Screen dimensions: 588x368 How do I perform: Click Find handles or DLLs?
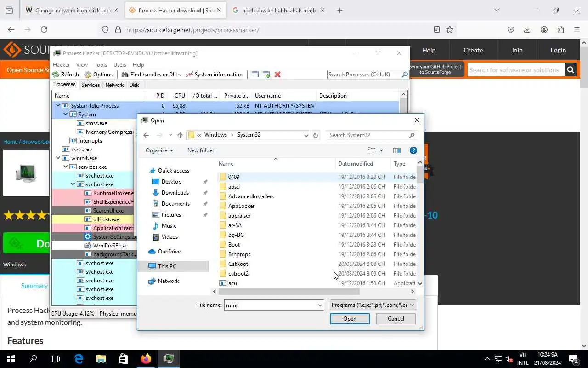point(151,75)
